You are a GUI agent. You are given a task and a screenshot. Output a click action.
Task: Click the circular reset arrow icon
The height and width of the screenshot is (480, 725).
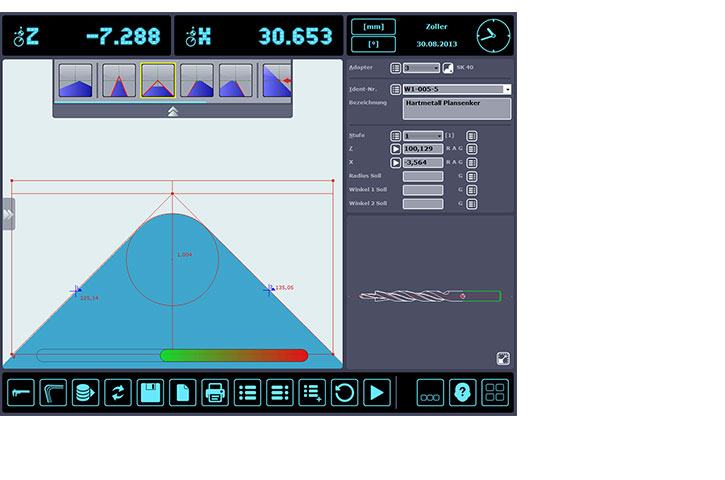pyautogui.click(x=344, y=393)
